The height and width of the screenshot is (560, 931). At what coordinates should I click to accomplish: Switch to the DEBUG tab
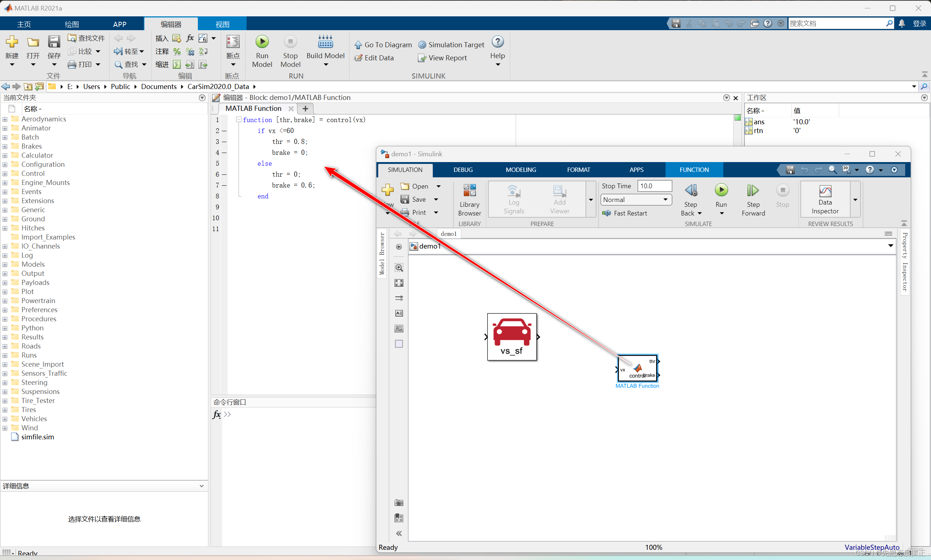(x=463, y=170)
